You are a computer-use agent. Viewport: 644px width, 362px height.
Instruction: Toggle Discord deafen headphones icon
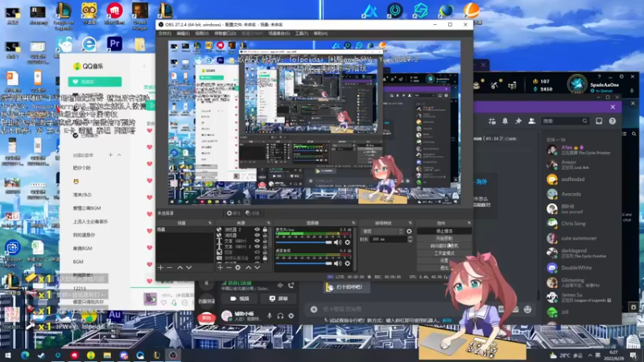tap(280, 315)
